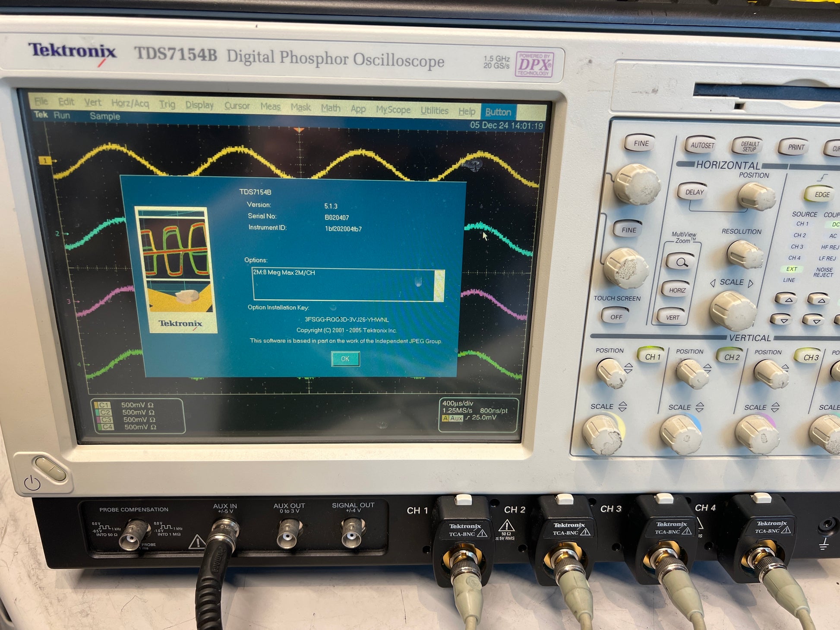Screen dimensions: 840x630
Task: Toggle the horizontal DELAY button
Action: (695, 192)
